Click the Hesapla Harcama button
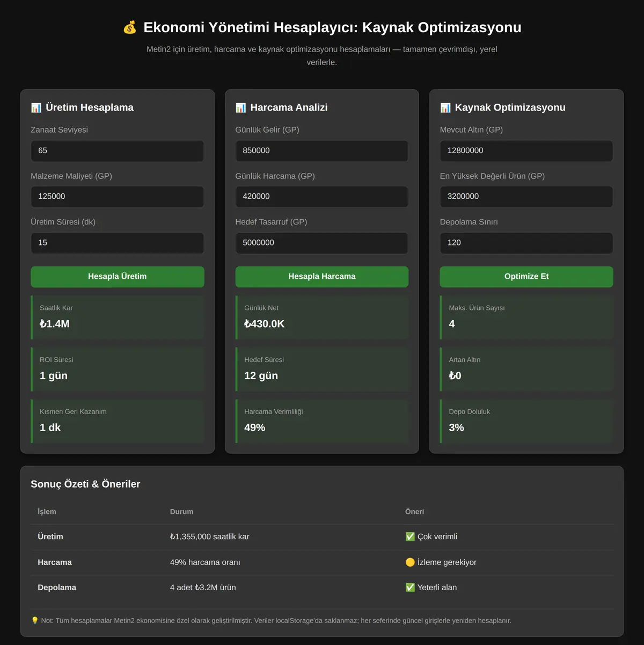This screenshot has width=644, height=645. (322, 277)
